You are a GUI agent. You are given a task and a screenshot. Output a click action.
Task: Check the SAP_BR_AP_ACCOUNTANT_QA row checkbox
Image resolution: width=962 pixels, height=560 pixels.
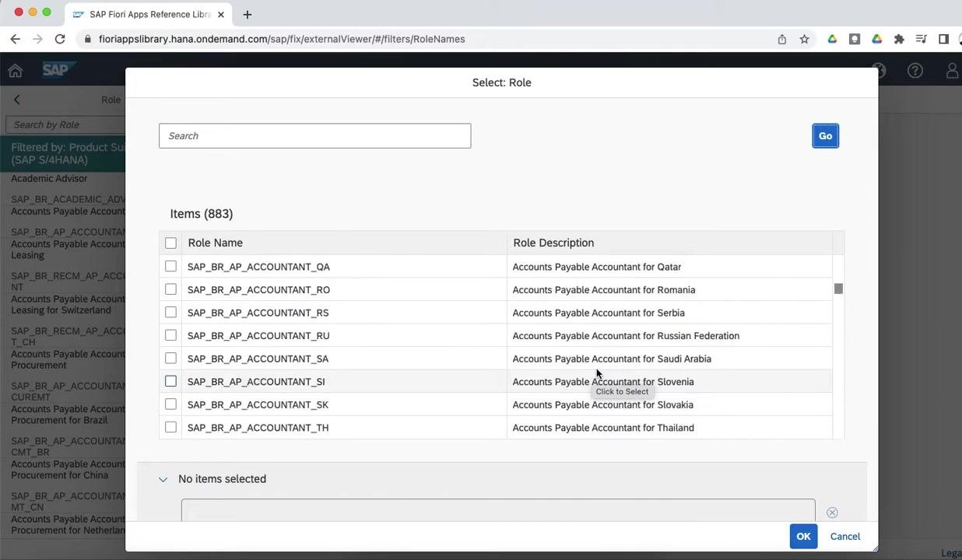170,266
